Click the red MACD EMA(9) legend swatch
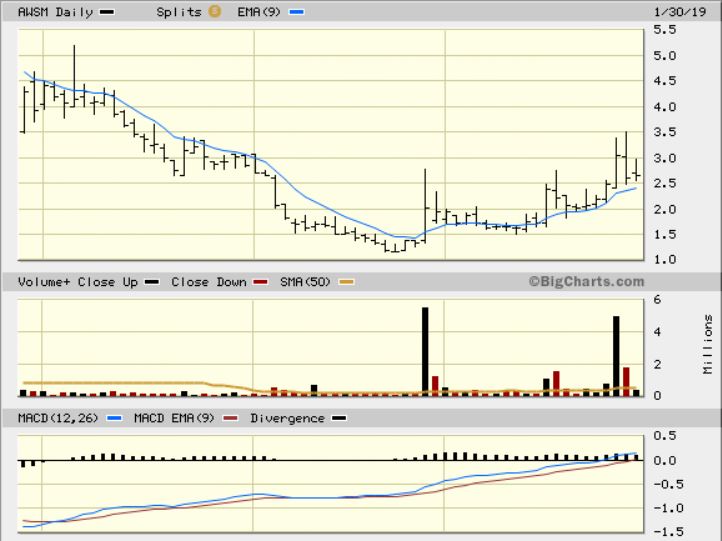The height and width of the screenshot is (541, 722). pos(235,418)
